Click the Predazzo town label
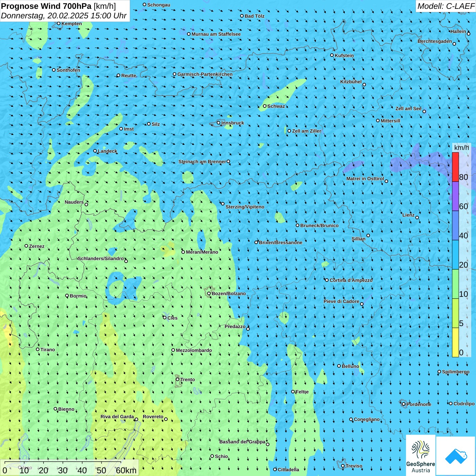476x476 pixels. pyautogui.click(x=235, y=326)
